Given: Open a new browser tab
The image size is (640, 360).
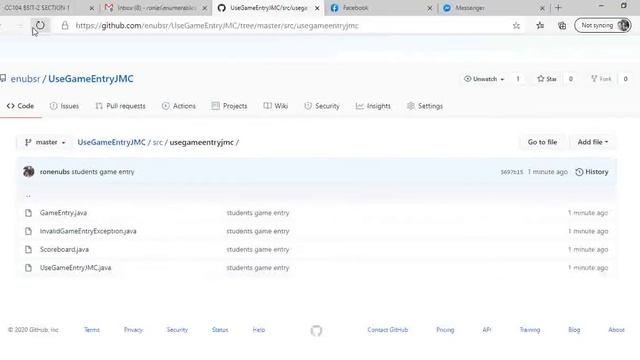Looking at the screenshot, I should (558, 8).
